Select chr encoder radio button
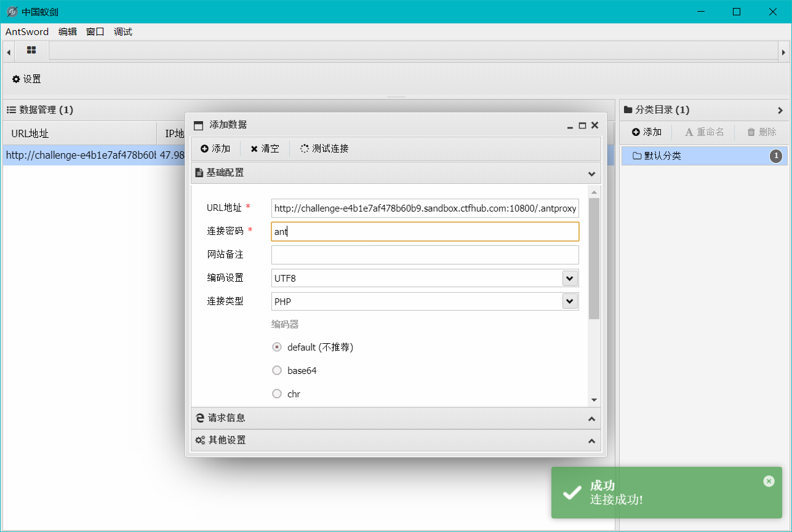Screen dimensions: 792x532 pos(277,394)
